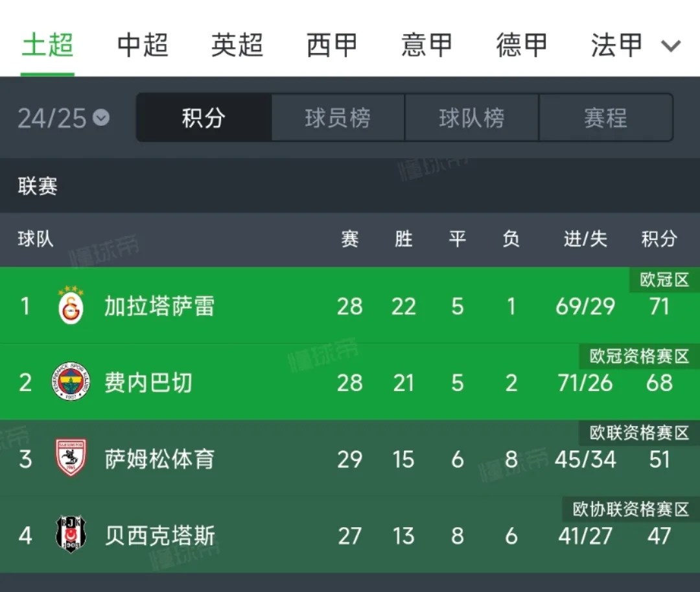Switch to the 积分 (standings) tab
This screenshot has width=700, height=592.
202,118
